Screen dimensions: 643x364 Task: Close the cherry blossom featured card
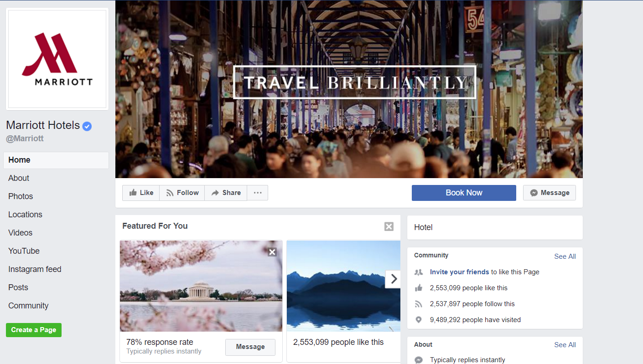click(272, 252)
